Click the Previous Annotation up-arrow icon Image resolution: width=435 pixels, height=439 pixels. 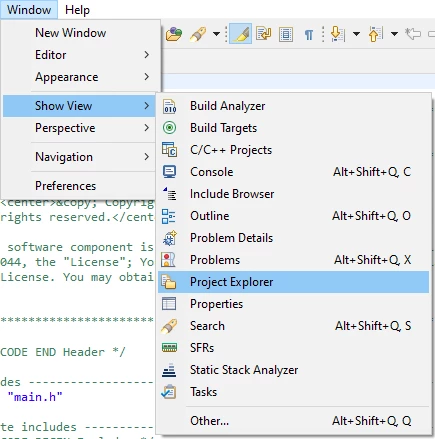[376, 34]
